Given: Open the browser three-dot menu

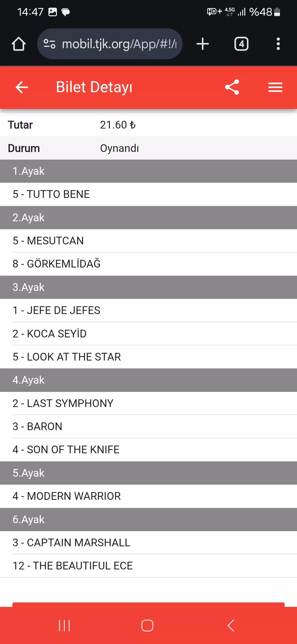Looking at the screenshot, I should (278, 44).
